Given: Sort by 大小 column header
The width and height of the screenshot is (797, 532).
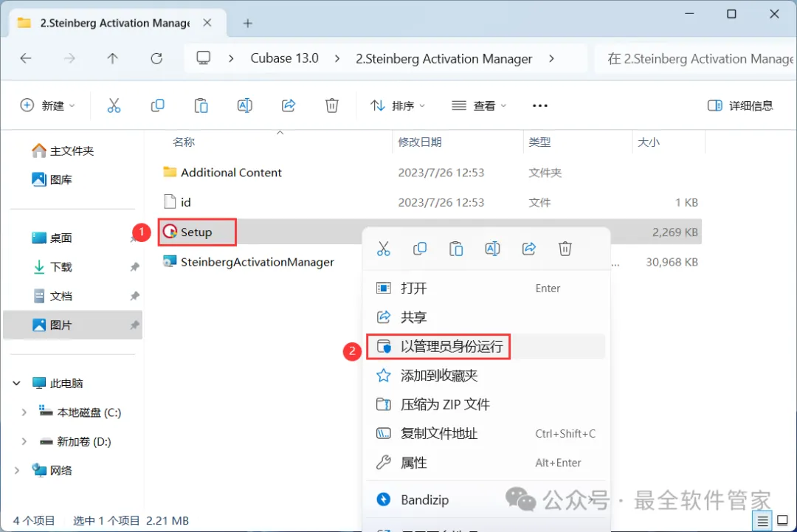Looking at the screenshot, I should pos(649,142).
